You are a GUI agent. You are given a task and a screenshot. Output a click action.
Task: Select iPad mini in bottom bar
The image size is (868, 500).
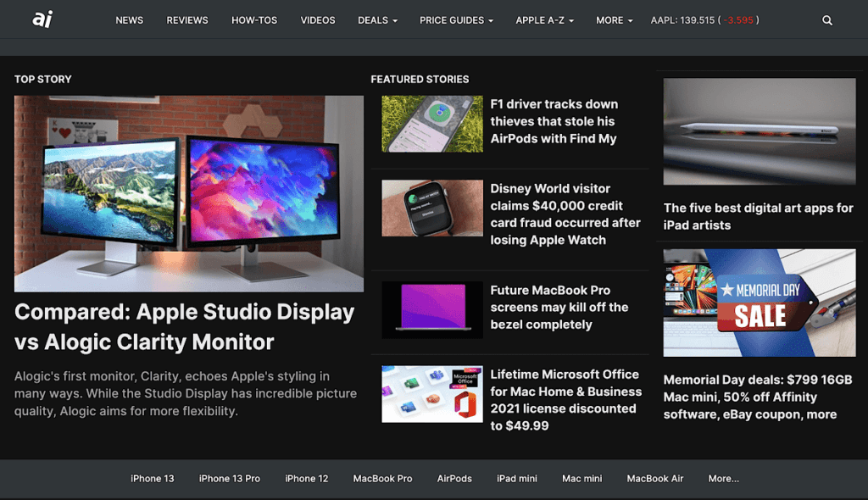[x=516, y=479]
